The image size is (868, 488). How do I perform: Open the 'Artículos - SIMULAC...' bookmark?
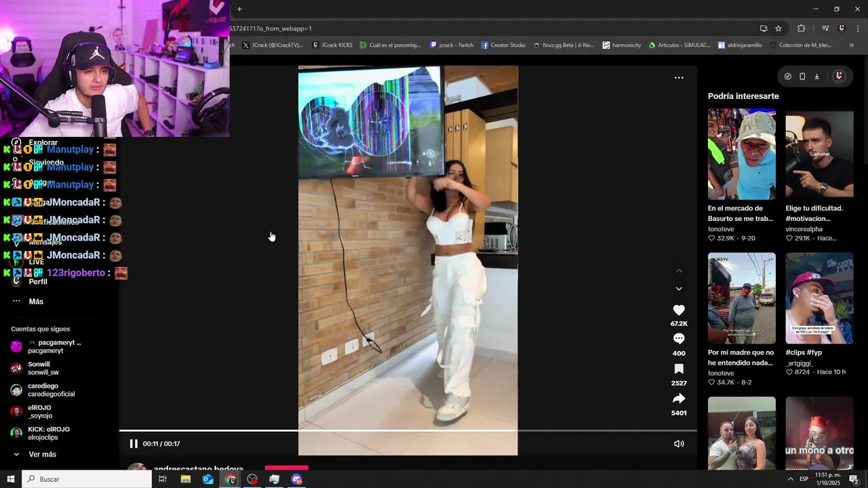(x=679, y=45)
